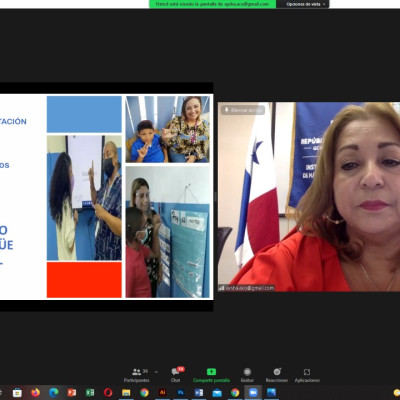Open the Reacciones menu
Image resolution: width=400 pixels, height=400 pixels.
coord(277,375)
